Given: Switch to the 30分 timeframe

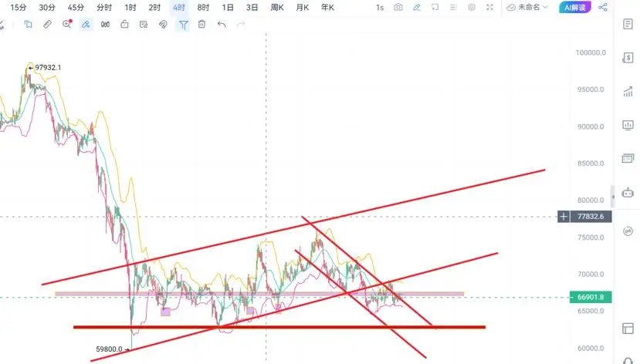Looking at the screenshot, I should pyautogui.click(x=47, y=8).
